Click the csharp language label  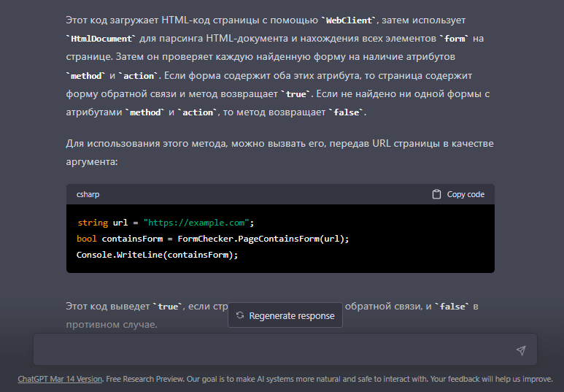click(88, 194)
